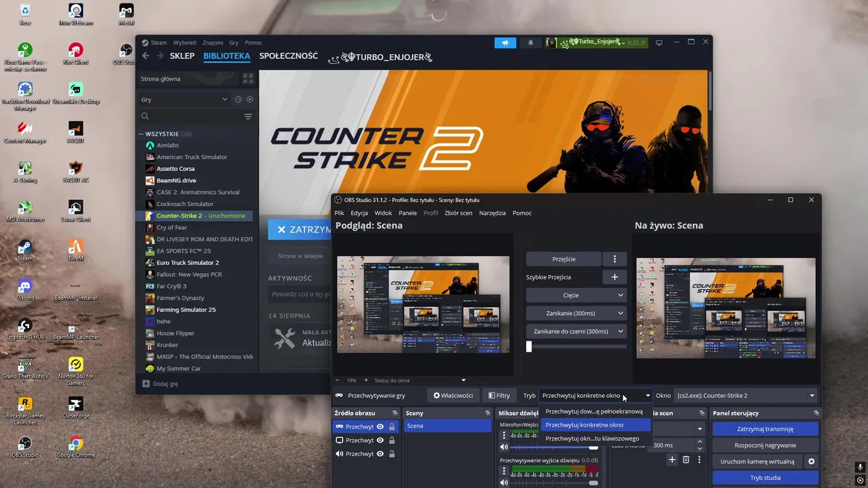
Task: Toggle visibility of third Przechwyt source
Action: [x=380, y=454]
